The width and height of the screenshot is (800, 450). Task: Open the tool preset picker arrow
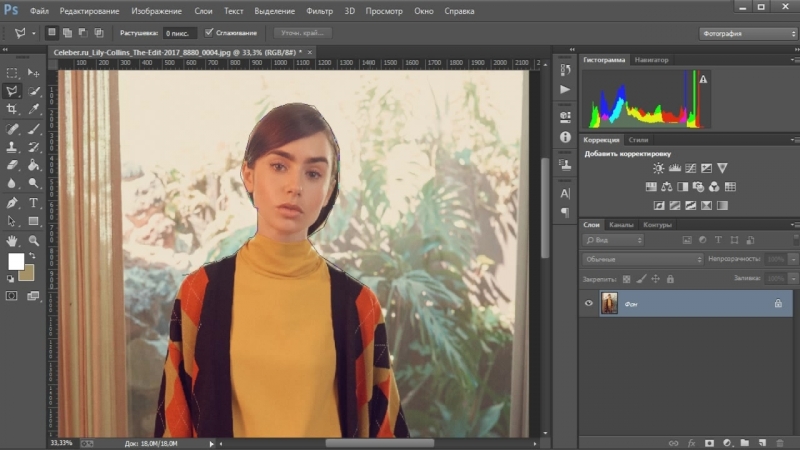34,33
